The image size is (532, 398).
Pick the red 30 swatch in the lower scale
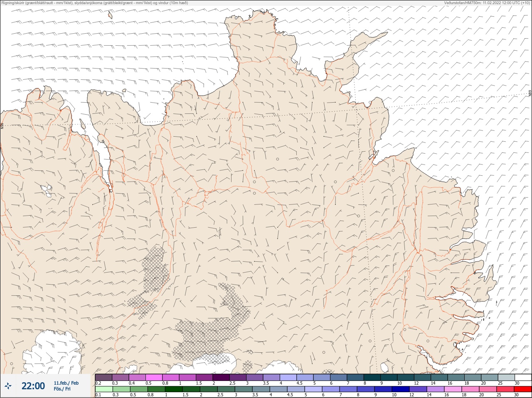point(523,389)
